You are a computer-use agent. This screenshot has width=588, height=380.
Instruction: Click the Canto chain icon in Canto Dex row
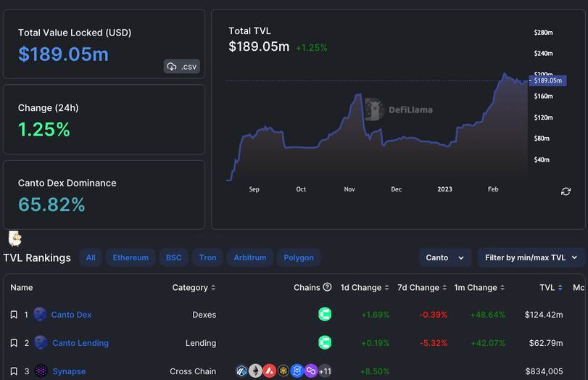pos(325,314)
